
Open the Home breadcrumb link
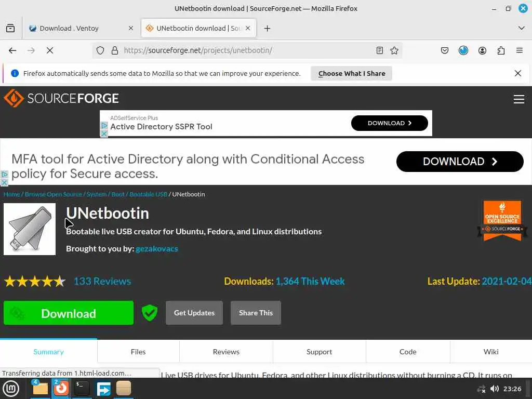pos(11,194)
